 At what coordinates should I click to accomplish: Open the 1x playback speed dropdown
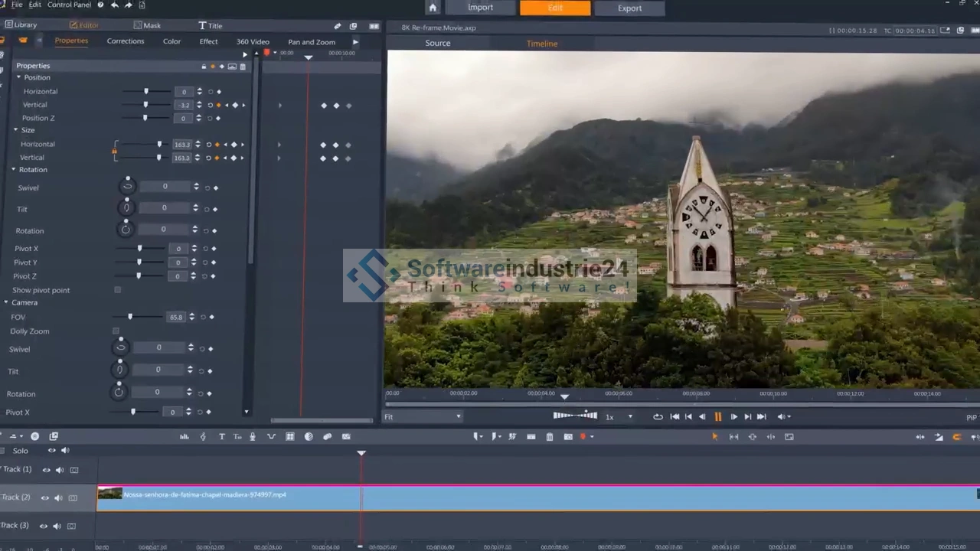pyautogui.click(x=619, y=417)
